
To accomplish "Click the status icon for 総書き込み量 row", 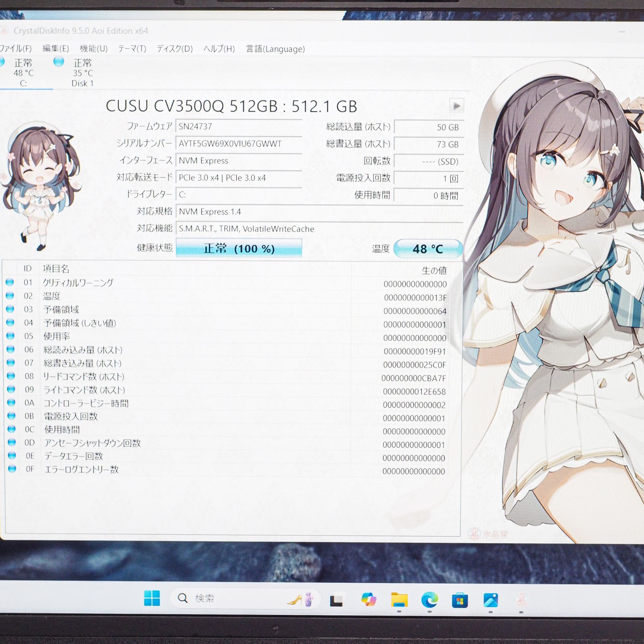I will [11, 363].
